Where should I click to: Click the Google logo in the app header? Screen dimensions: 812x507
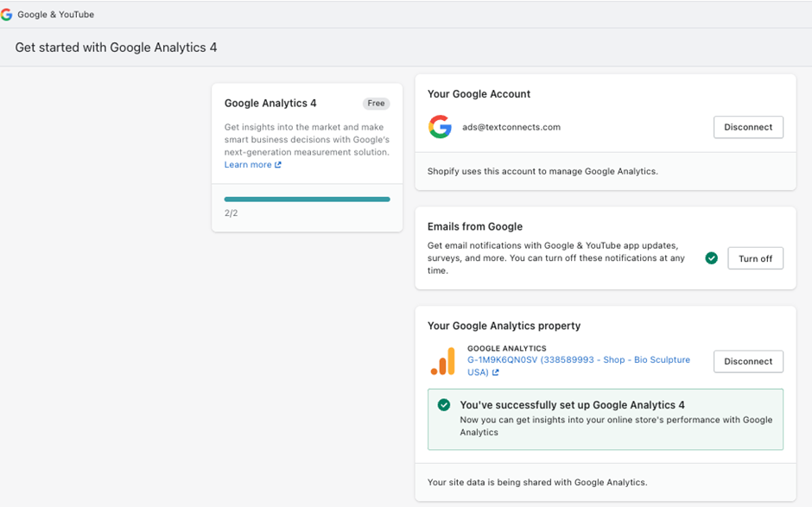tap(7, 15)
